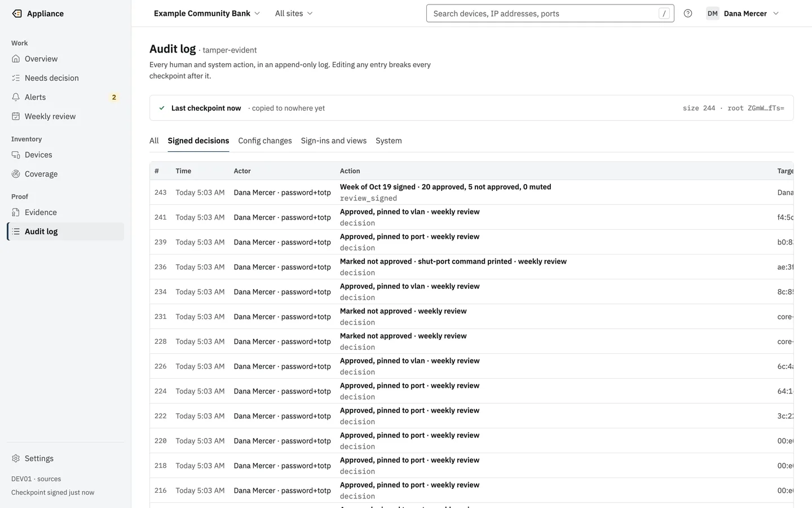Click the slash shortcut hint in search
Viewport: 812px width, 508px height.
(x=664, y=14)
